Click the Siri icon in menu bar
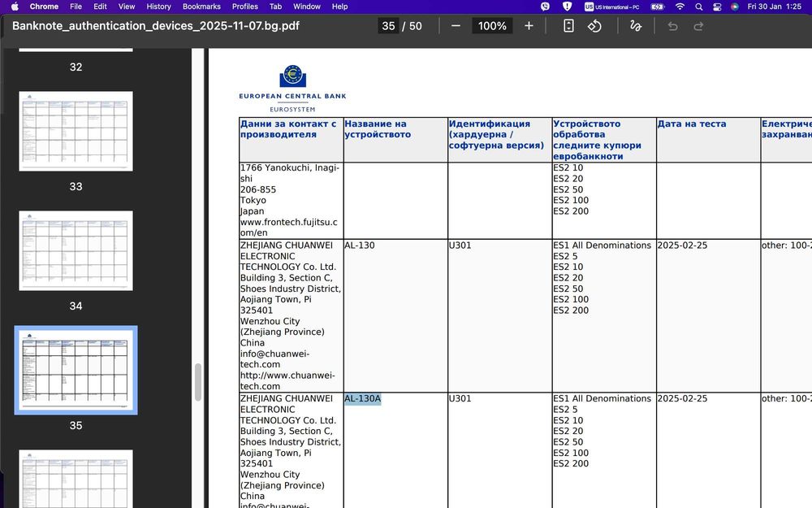812x508 pixels. [735, 7]
